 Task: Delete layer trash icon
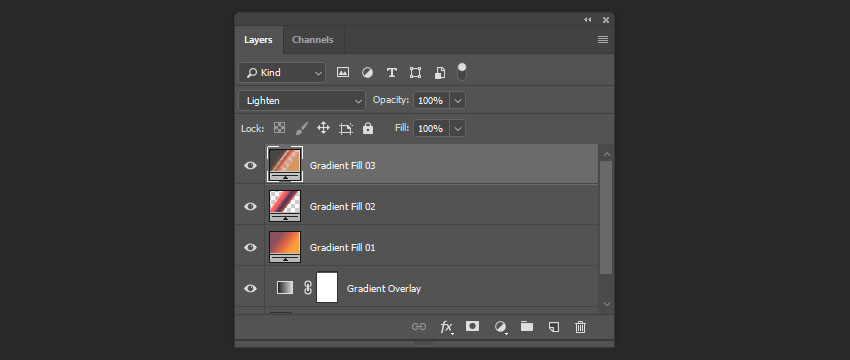pyautogui.click(x=580, y=326)
